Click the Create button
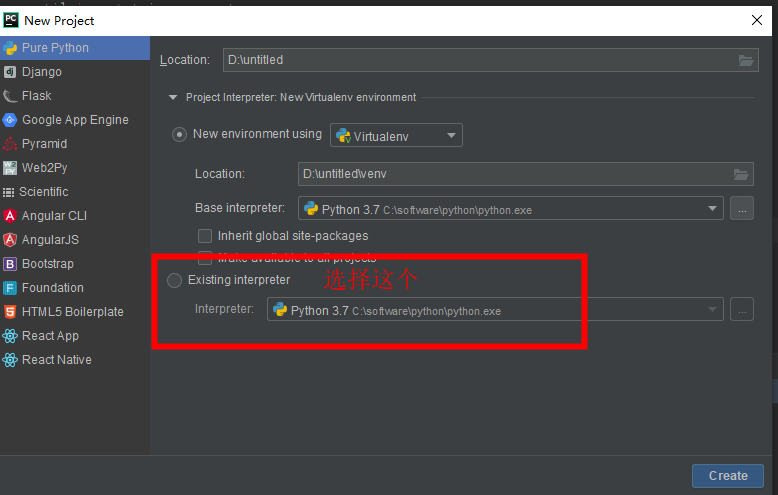 coord(728,476)
